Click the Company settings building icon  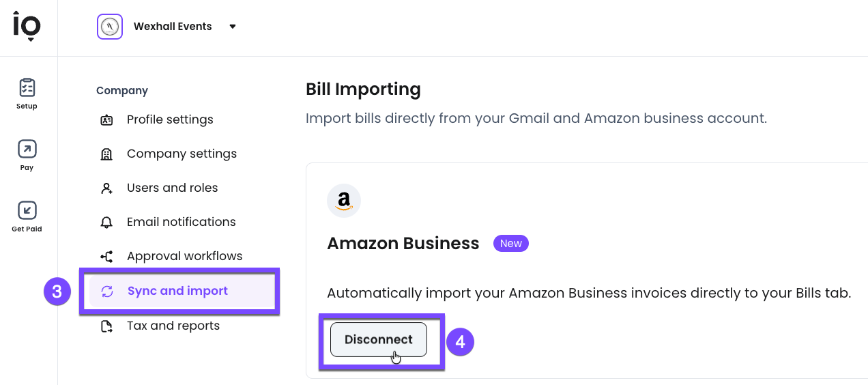(x=106, y=154)
